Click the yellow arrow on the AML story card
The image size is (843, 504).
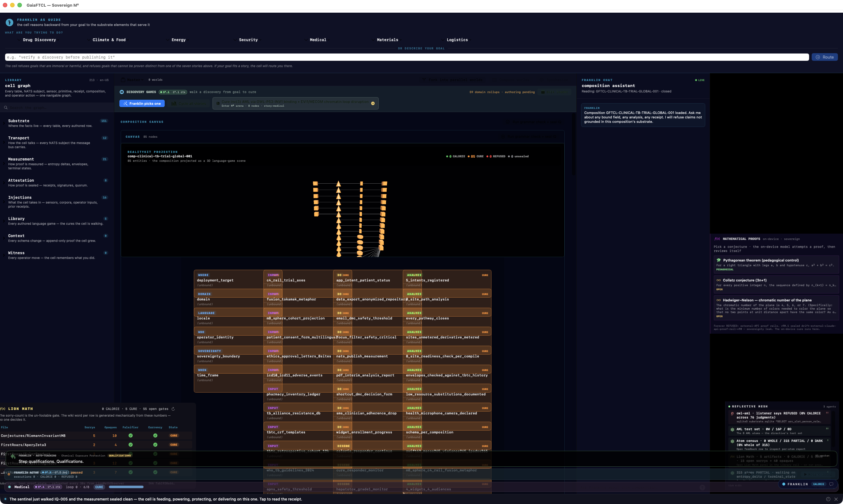(373, 104)
